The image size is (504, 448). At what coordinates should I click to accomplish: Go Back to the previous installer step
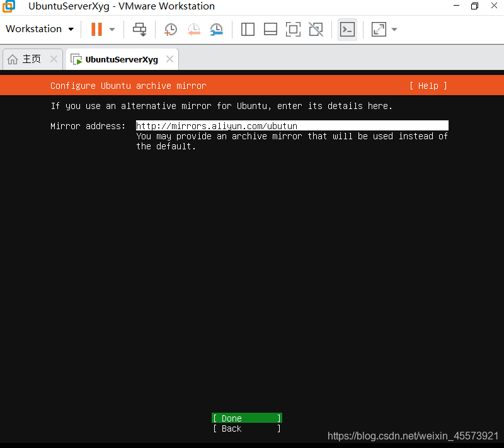[247, 428]
